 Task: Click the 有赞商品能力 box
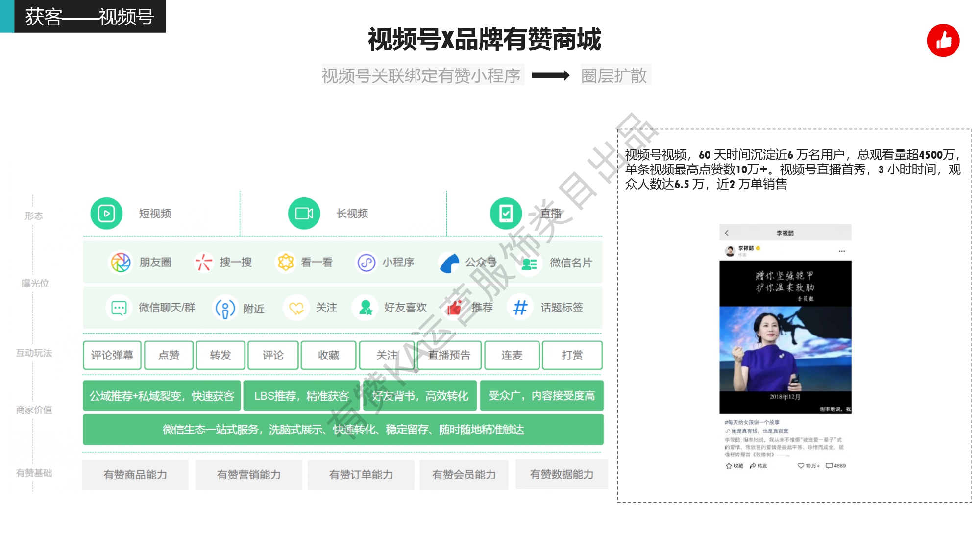click(135, 475)
